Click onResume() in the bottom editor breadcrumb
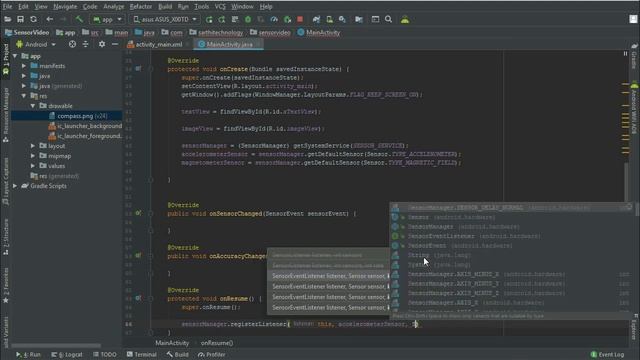Image resolution: width=640 pixels, height=360 pixels. click(217, 343)
